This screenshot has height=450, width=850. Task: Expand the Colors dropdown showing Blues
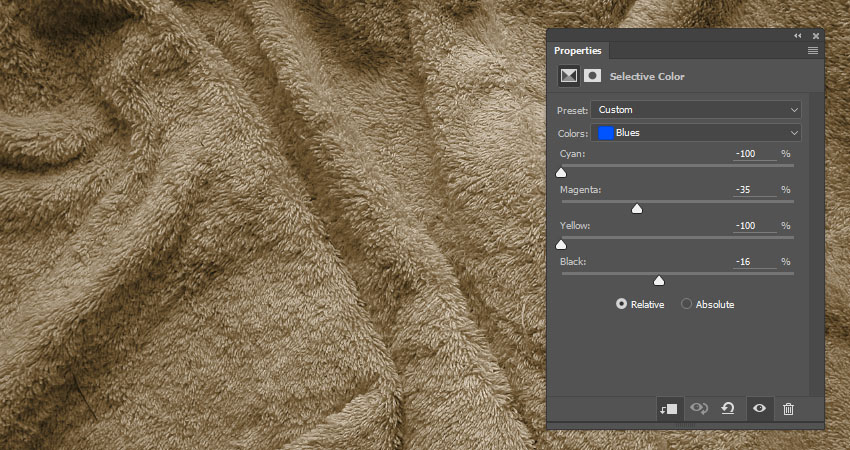pos(696,132)
